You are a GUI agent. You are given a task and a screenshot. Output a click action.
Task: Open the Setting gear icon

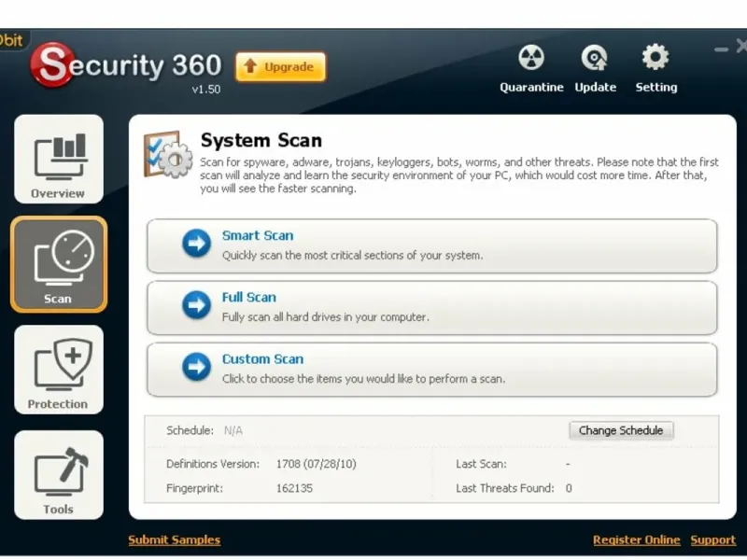point(655,57)
